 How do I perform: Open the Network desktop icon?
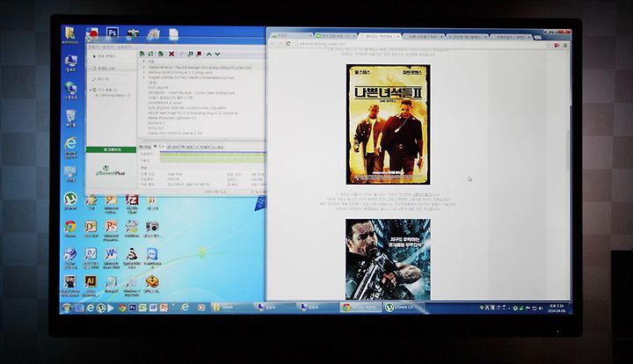point(70,90)
